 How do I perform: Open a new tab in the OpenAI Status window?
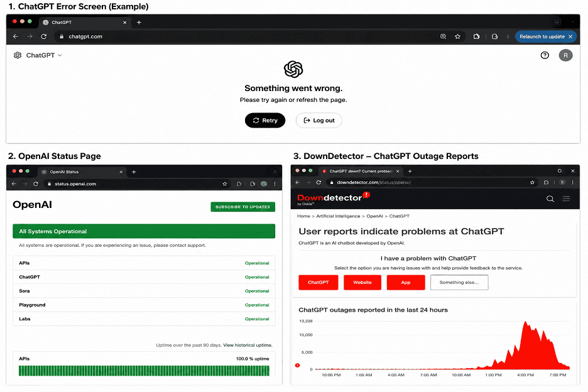click(x=134, y=171)
